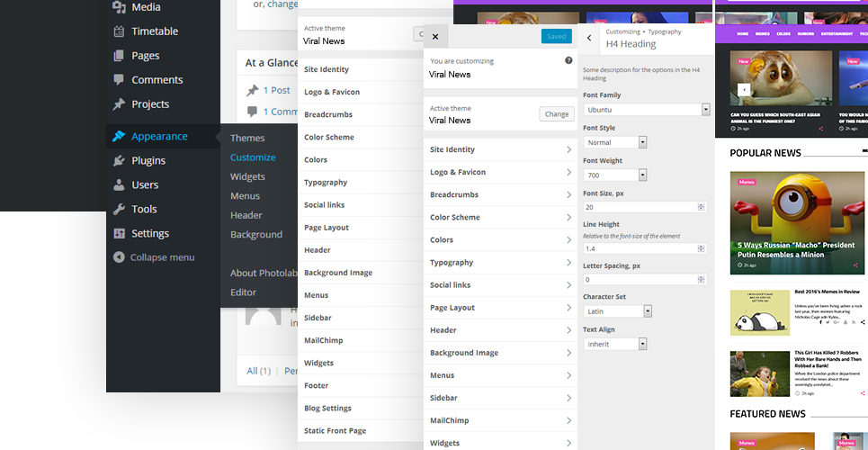Click the Settings sliders icon
Image resolution: width=868 pixels, height=450 pixels.
point(119,233)
